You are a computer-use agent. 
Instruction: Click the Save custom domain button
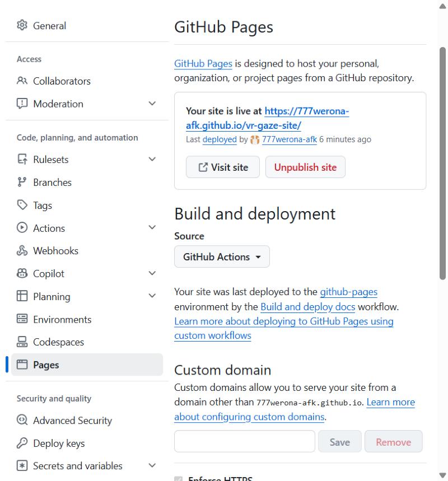click(x=340, y=441)
